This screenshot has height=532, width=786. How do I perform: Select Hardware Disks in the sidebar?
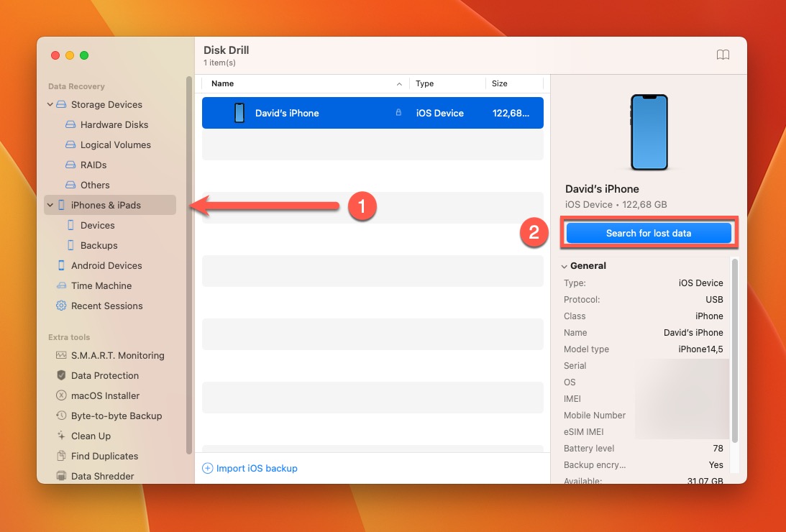[114, 125]
